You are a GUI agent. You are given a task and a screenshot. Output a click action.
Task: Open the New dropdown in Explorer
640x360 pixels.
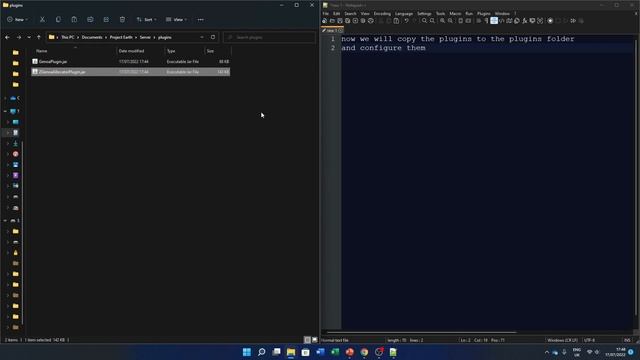point(17,19)
